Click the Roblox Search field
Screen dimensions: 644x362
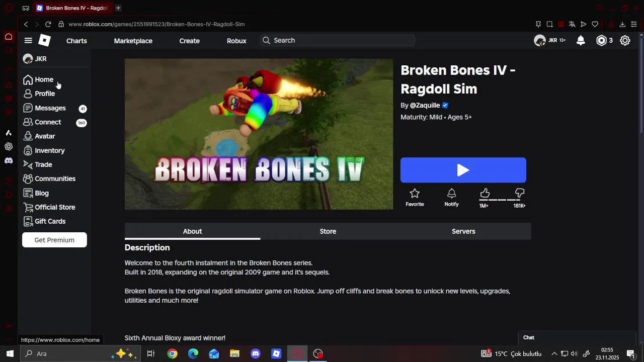[338, 40]
